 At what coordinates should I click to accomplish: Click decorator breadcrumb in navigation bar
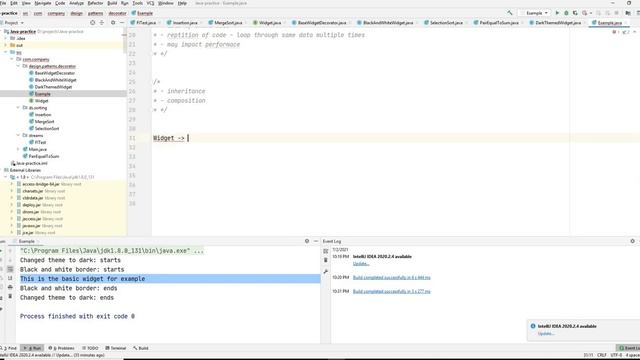tap(118, 13)
